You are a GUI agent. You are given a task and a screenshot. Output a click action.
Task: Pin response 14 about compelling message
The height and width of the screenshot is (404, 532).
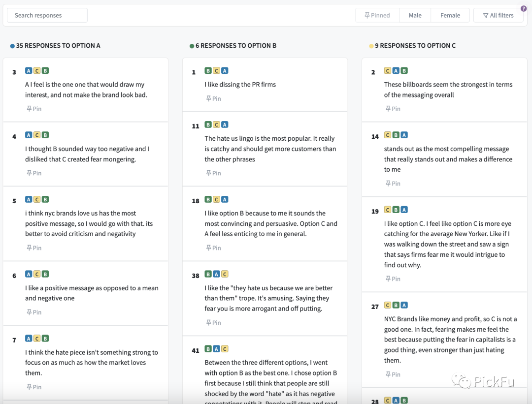tap(393, 184)
